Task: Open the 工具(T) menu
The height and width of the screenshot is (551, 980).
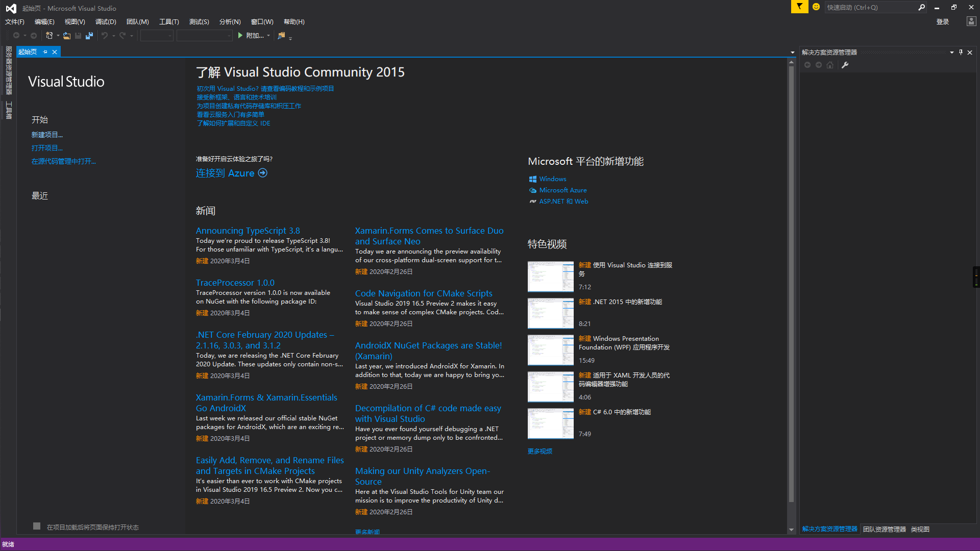Action: coord(169,22)
